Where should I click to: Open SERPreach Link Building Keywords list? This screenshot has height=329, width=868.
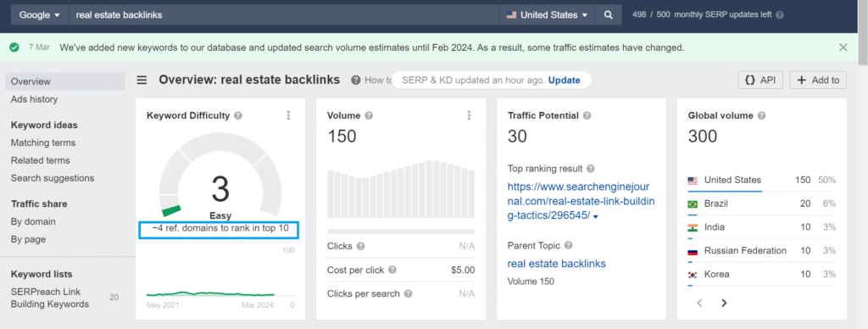[x=50, y=298]
